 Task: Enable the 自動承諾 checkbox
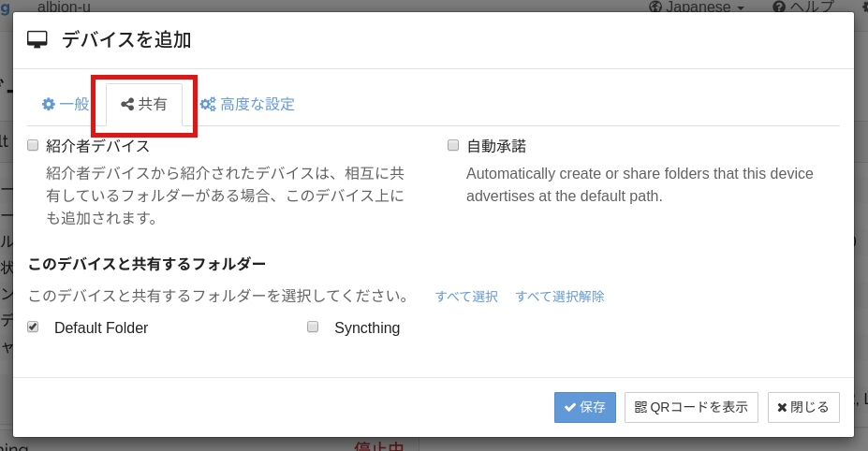pos(453,145)
